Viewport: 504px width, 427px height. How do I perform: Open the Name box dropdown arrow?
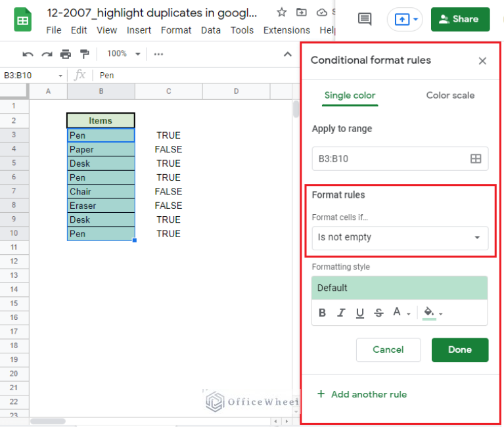[x=60, y=76]
